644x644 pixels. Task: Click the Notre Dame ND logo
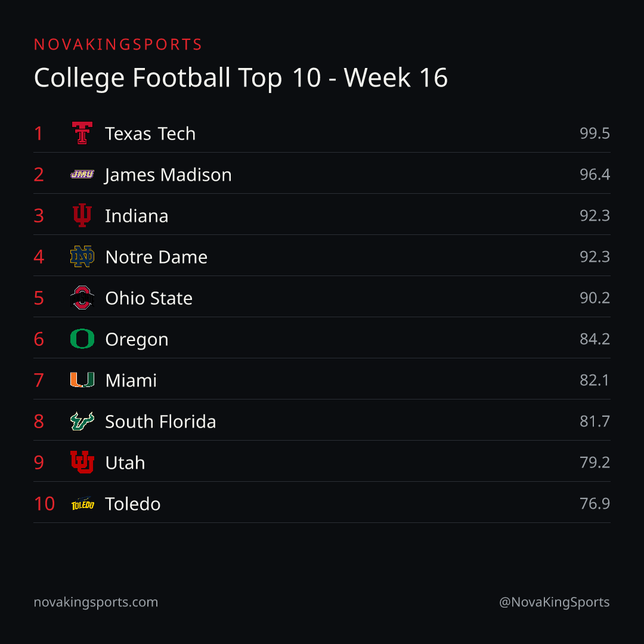coord(82,256)
